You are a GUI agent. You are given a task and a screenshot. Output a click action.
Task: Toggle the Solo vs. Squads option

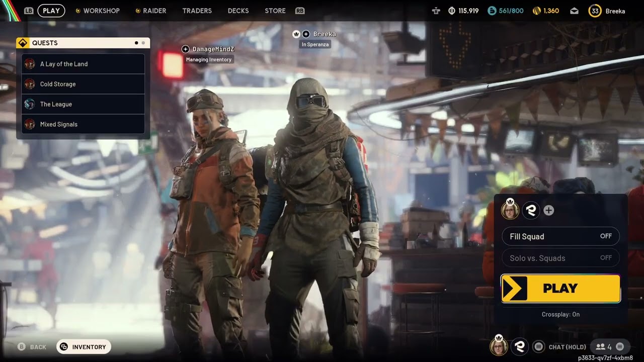pyautogui.click(x=560, y=258)
